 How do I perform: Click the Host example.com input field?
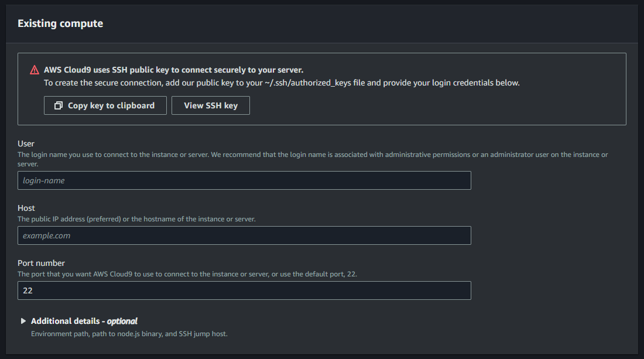(x=244, y=235)
